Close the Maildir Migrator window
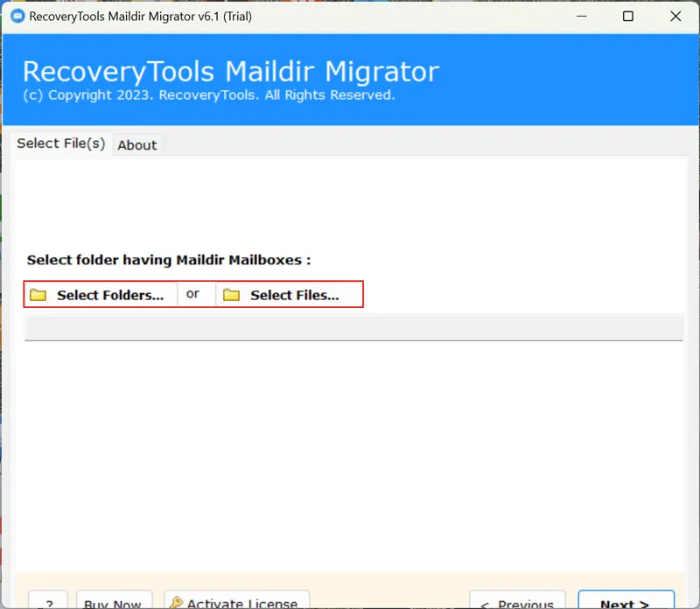The image size is (700, 609). pos(675,17)
